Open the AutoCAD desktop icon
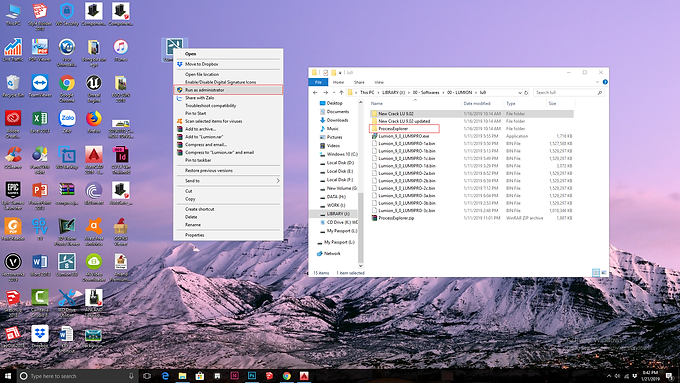The image size is (680, 383). click(94, 160)
